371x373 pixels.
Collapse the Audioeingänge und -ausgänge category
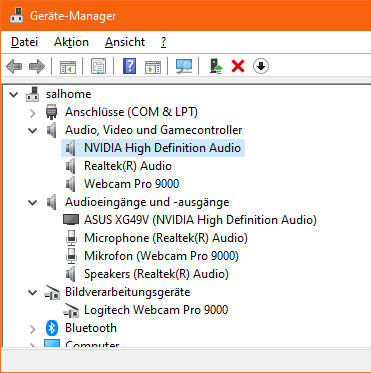pos(32,202)
